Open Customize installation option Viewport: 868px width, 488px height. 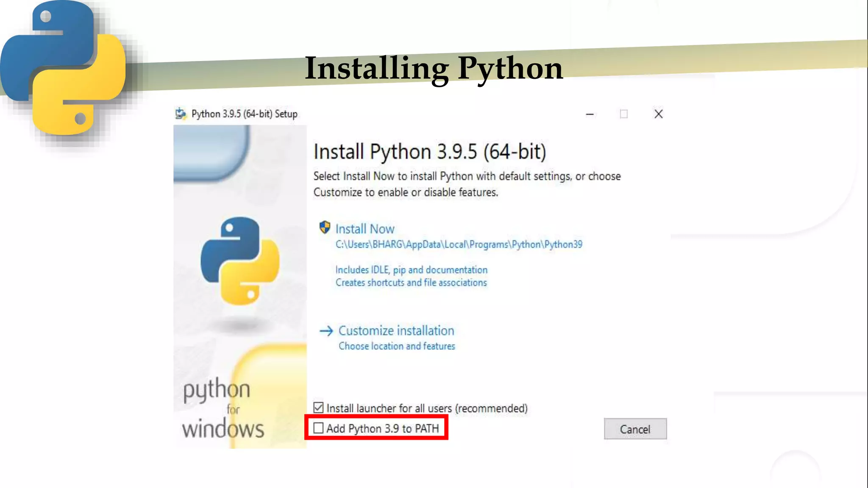pos(396,331)
